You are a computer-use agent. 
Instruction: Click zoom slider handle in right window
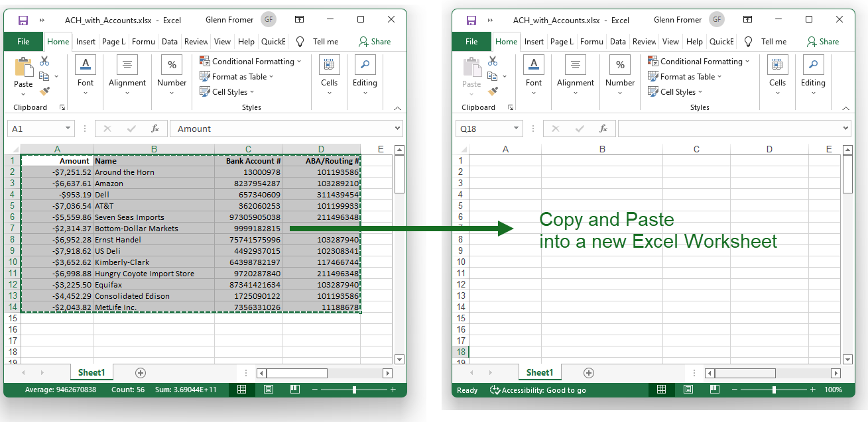pyautogui.click(x=774, y=390)
